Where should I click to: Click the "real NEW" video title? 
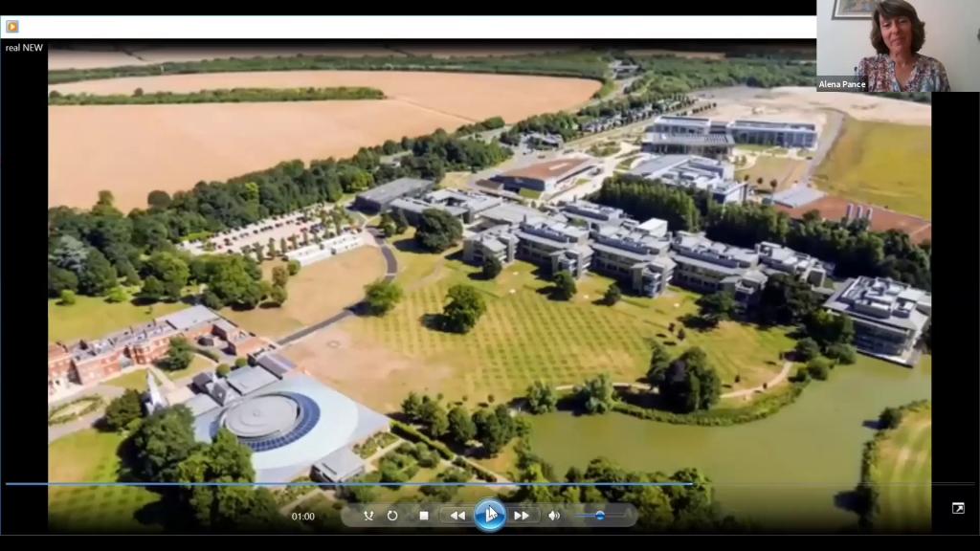[x=24, y=48]
